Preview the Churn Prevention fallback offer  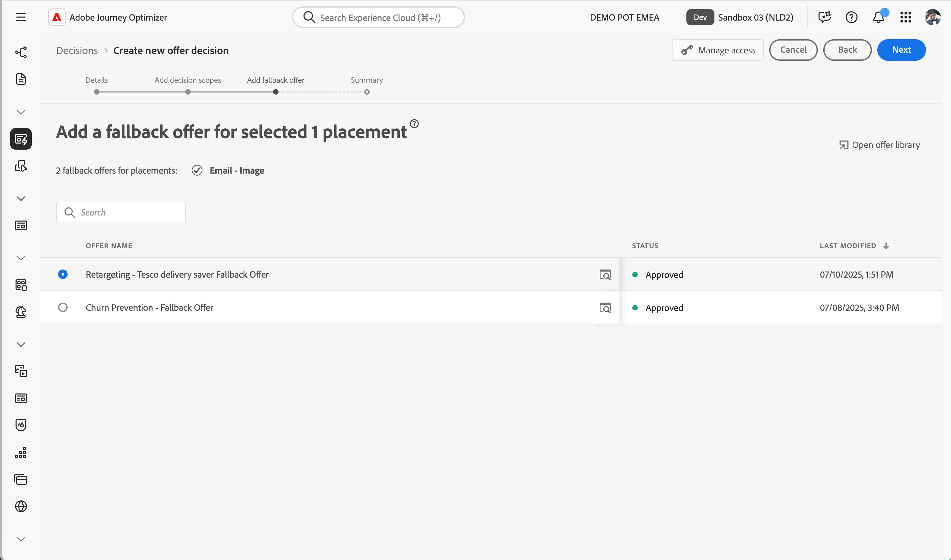pyautogui.click(x=605, y=308)
